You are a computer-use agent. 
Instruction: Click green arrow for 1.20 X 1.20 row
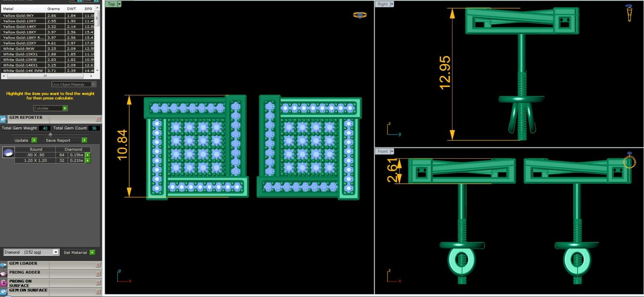point(88,161)
